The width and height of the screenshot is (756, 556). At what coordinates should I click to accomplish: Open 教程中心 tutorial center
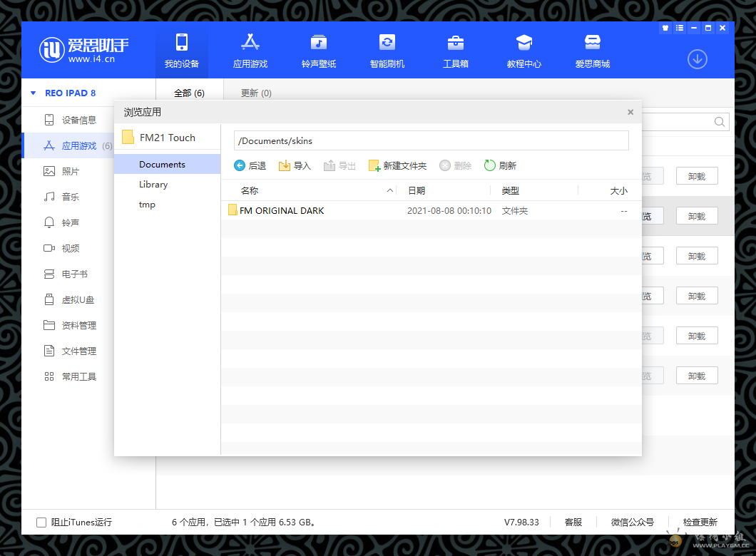pyautogui.click(x=523, y=50)
